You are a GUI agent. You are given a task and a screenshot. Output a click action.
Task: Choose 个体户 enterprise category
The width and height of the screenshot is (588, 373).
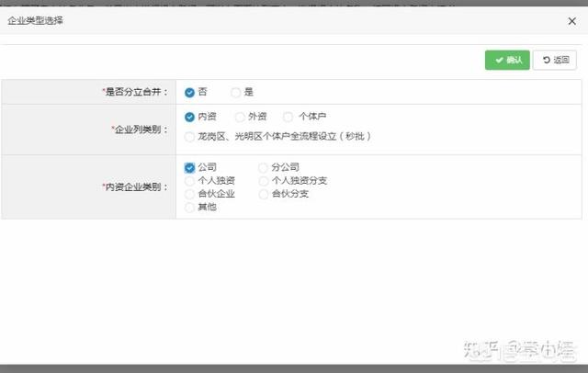click(x=288, y=117)
